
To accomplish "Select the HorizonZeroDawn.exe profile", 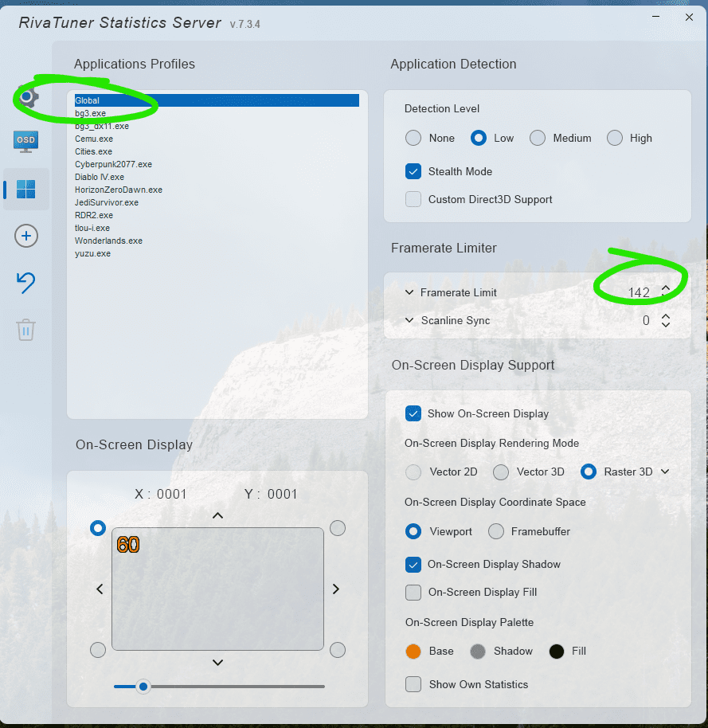I will (x=217, y=190).
